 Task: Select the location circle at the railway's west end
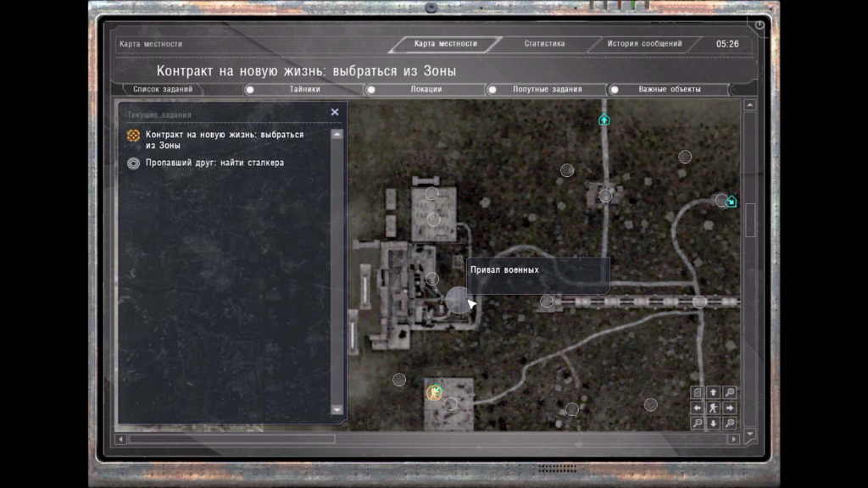[547, 301]
